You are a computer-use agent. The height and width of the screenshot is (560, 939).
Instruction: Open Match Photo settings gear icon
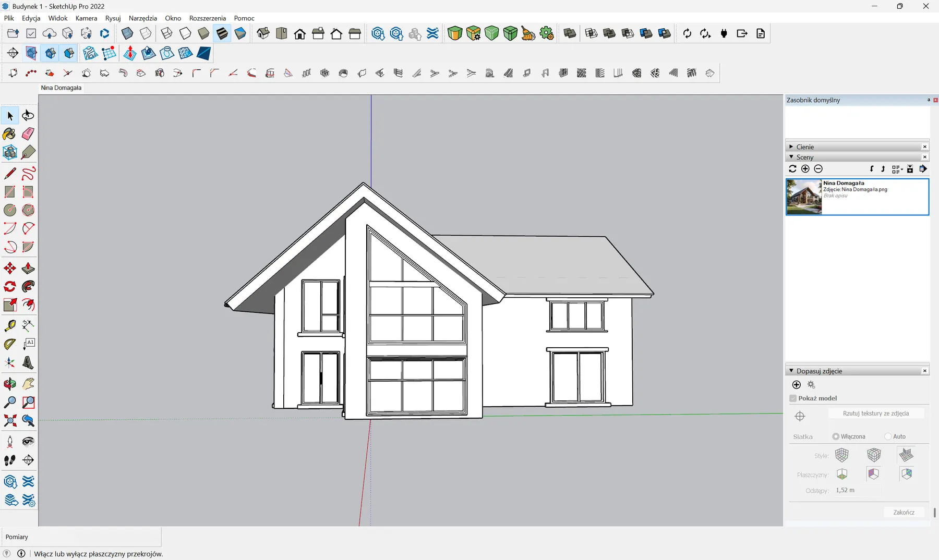[x=811, y=385]
